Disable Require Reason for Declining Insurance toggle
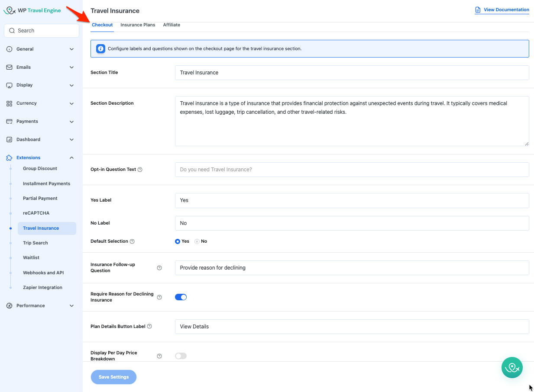The image size is (534, 392). [181, 297]
